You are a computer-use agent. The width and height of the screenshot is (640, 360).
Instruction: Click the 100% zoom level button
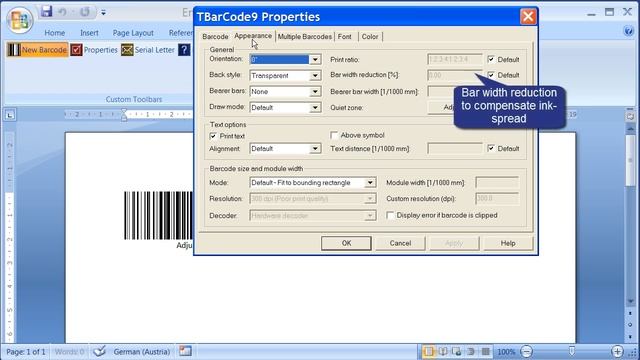tap(506, 351)
